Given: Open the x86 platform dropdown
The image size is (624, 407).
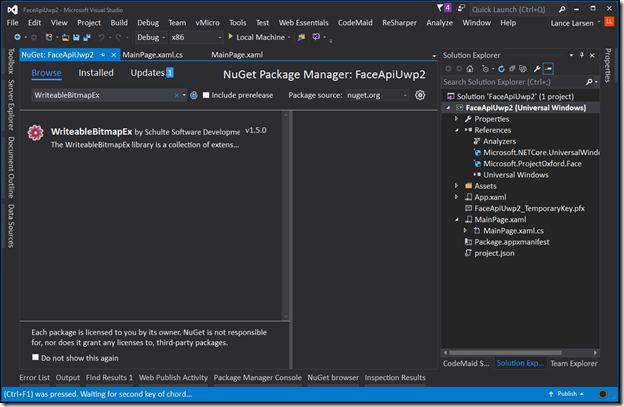Looking at the screenshot, I should pyautogui.click(x=196, y=37).
